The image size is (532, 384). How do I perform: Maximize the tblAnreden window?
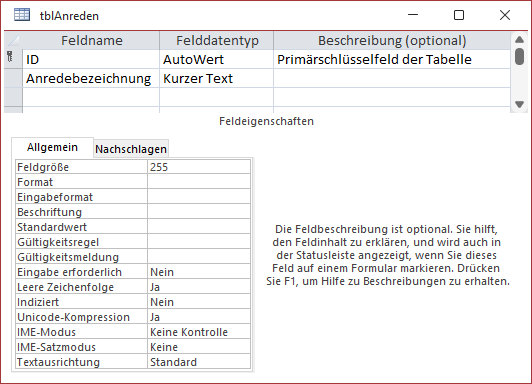coord(459,15)
